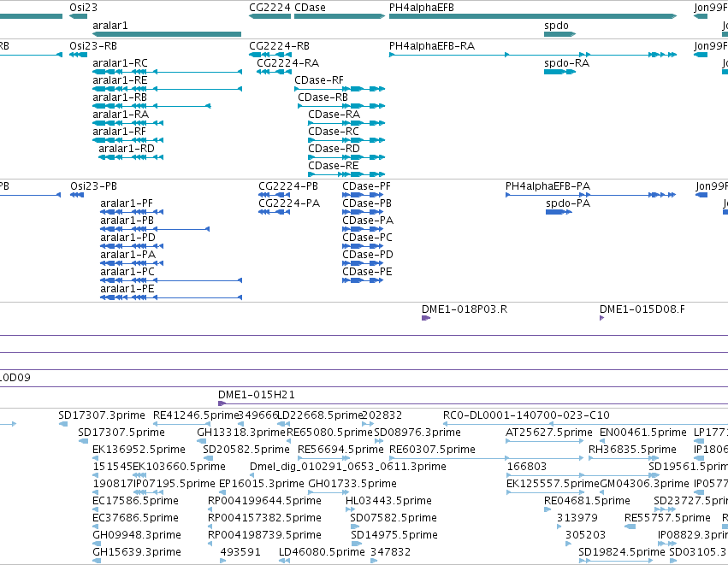This screenshot has height=565, width=728.
Task: Select the CDase-RB transcript label
Action: [323, 97]
